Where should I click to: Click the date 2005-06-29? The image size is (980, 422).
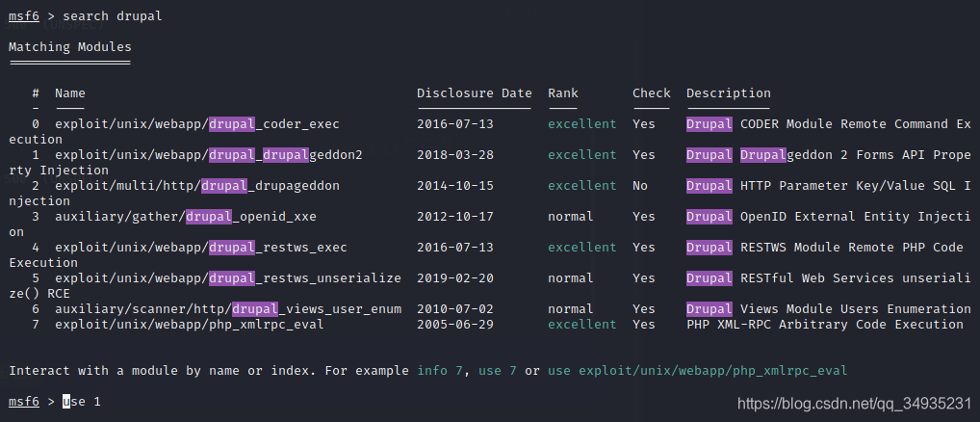coord(455,325)
